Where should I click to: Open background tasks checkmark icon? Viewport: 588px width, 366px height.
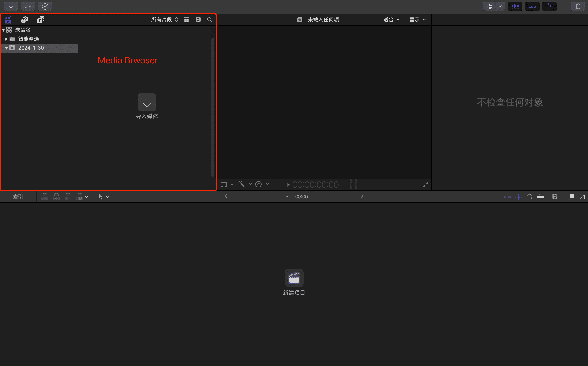click(45, 6)
